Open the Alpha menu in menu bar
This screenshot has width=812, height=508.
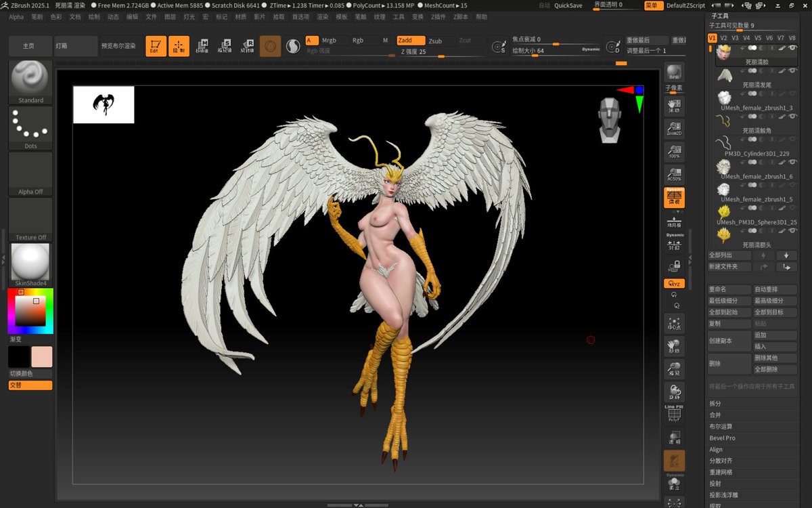[16, 16]
